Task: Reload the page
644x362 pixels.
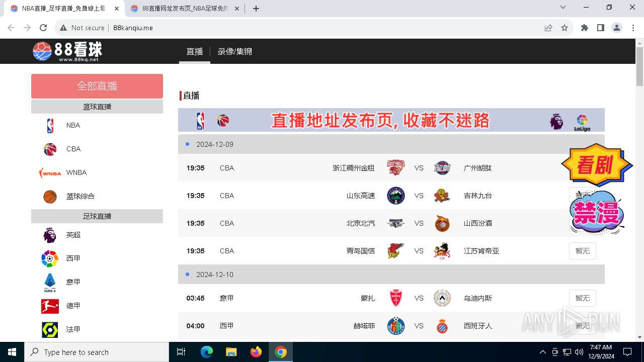Action: (43, 28)
